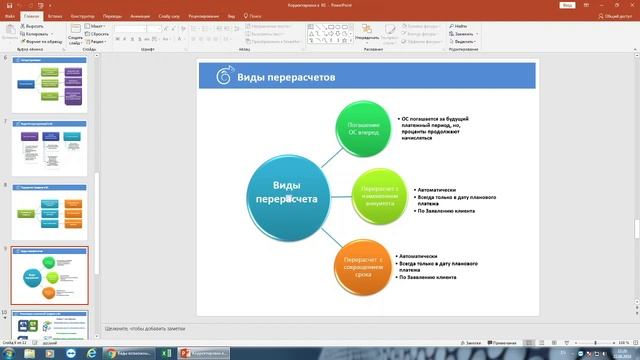
Task: Click Reset (Сбросить) slide button
Action: coord(97,34)
